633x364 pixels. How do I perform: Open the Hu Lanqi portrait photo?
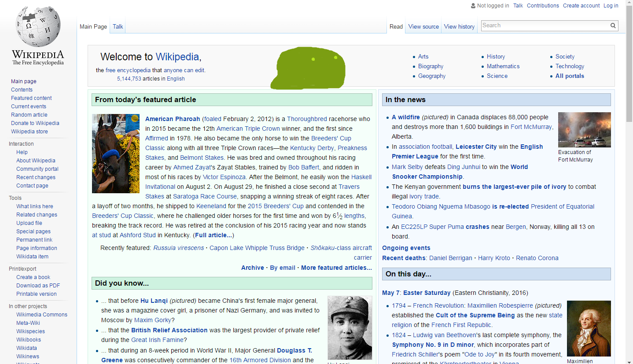350,327
